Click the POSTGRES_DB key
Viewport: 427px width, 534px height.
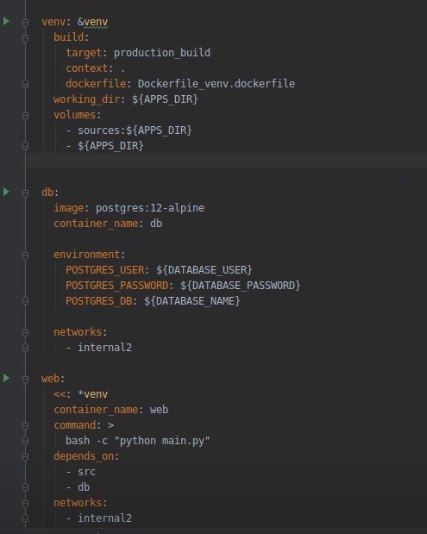coord(99,301)
